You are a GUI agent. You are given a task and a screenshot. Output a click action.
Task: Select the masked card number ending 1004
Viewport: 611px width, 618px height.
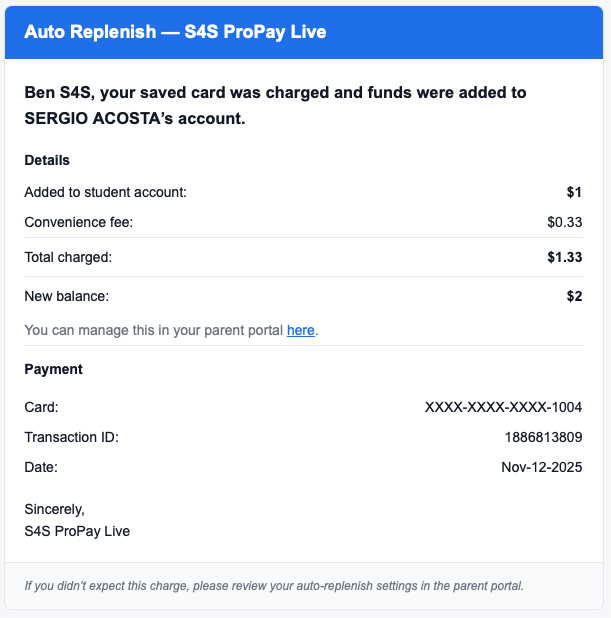point(503,407)
